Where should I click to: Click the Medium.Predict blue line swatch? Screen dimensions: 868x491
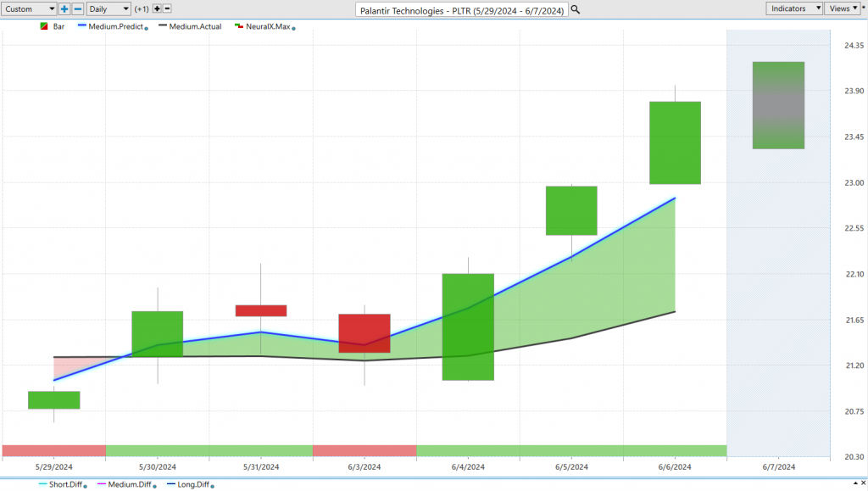[x=82, y=25]
